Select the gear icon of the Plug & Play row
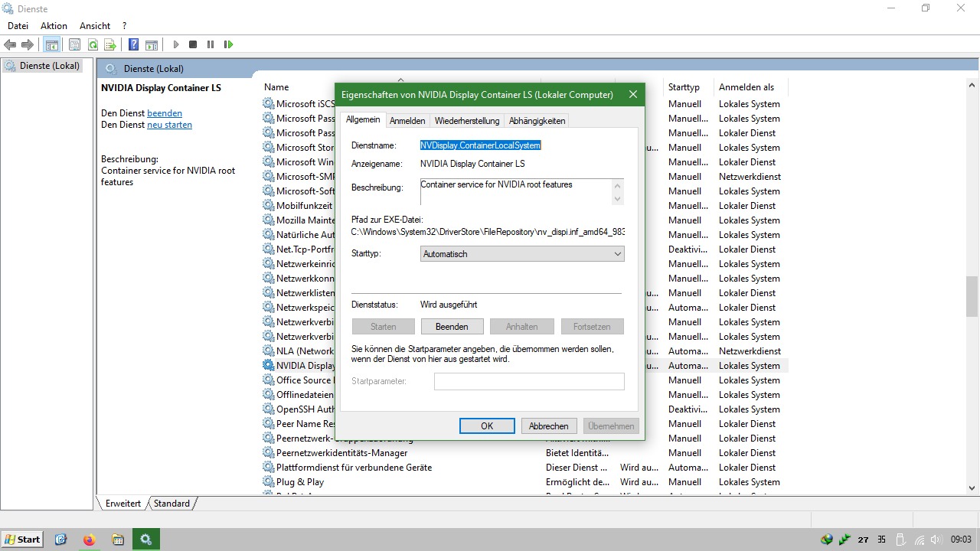 (268, 482)
